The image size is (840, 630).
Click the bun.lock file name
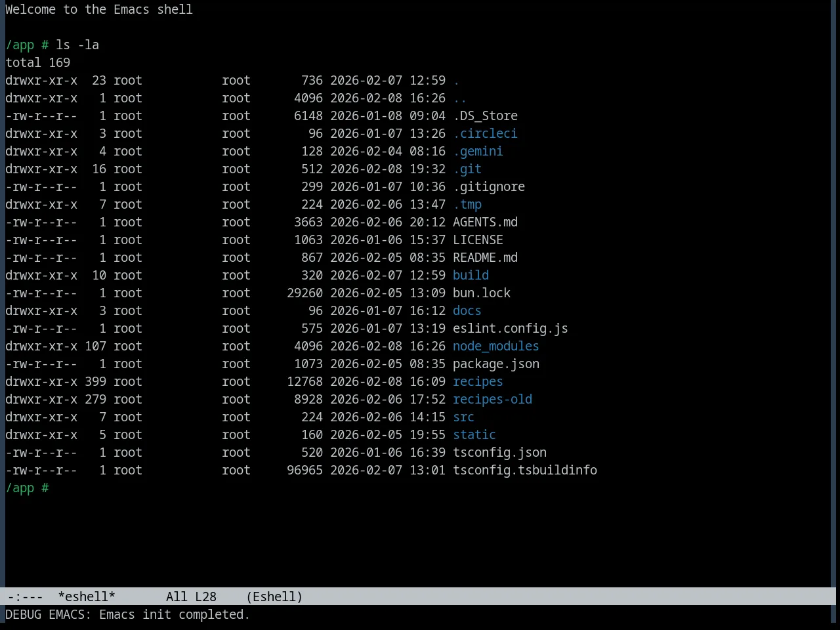click(x=482, y=293)
